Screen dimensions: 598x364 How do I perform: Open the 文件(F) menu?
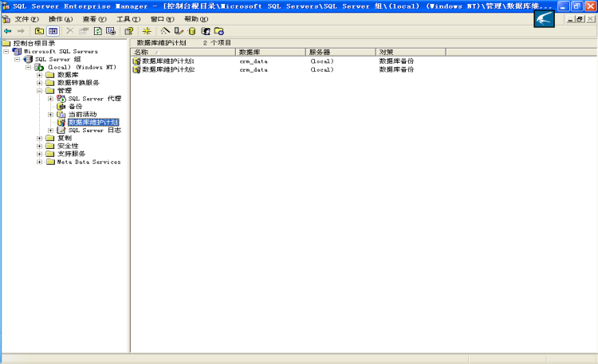pyautogui.click(x=26, y=19)
